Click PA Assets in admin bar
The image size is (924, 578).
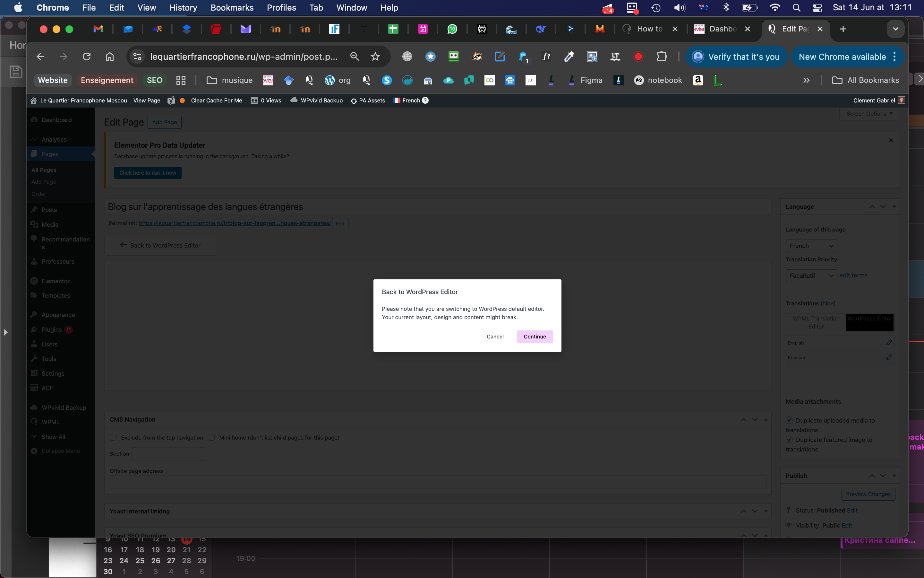coord(368,101)
